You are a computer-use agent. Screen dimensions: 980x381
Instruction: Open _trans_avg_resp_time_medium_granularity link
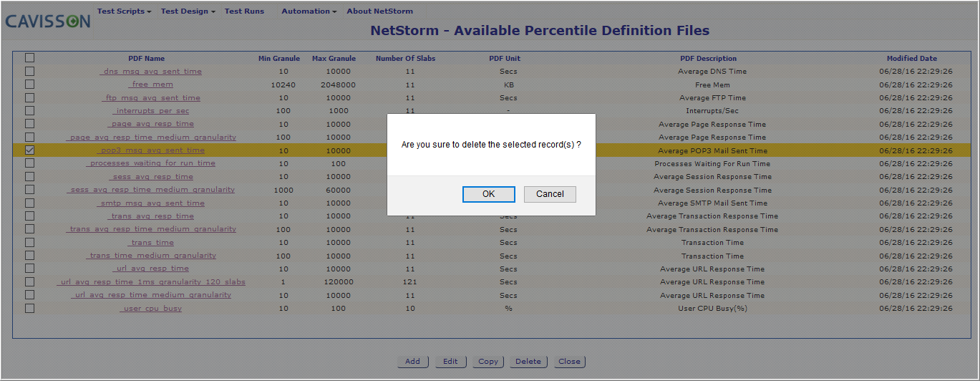(150, 229)
